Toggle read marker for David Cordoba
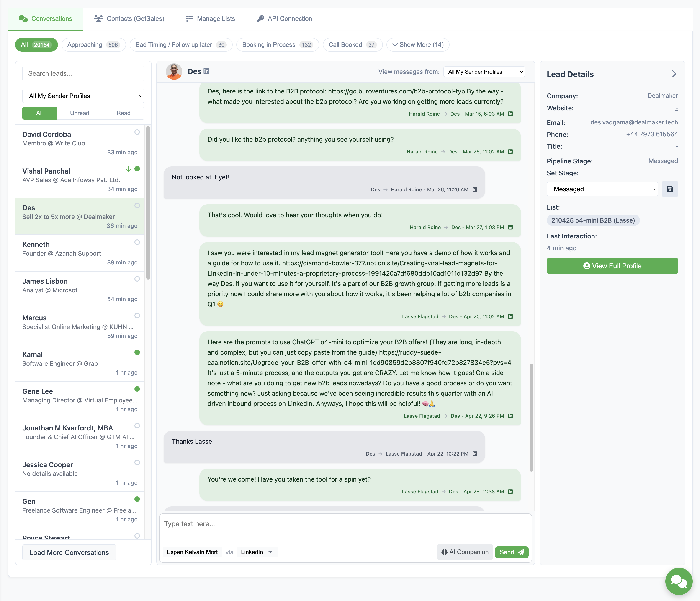The width and height of the screenshot is (700, 601). point(137,132)
